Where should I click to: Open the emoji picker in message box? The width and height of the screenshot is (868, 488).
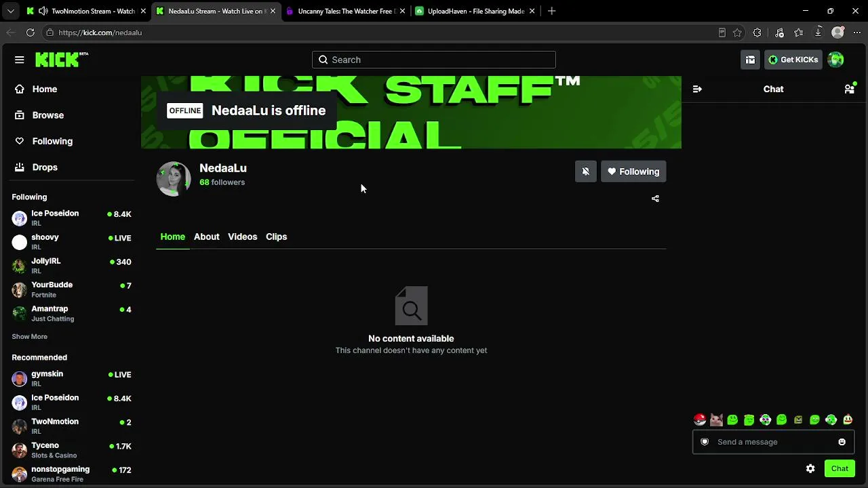(x=842, y=442)
